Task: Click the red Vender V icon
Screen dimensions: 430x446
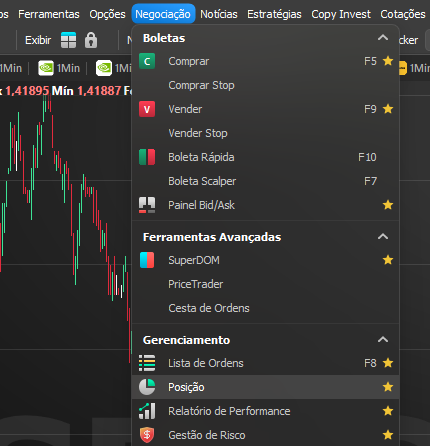Action: (x=147, y=109)
